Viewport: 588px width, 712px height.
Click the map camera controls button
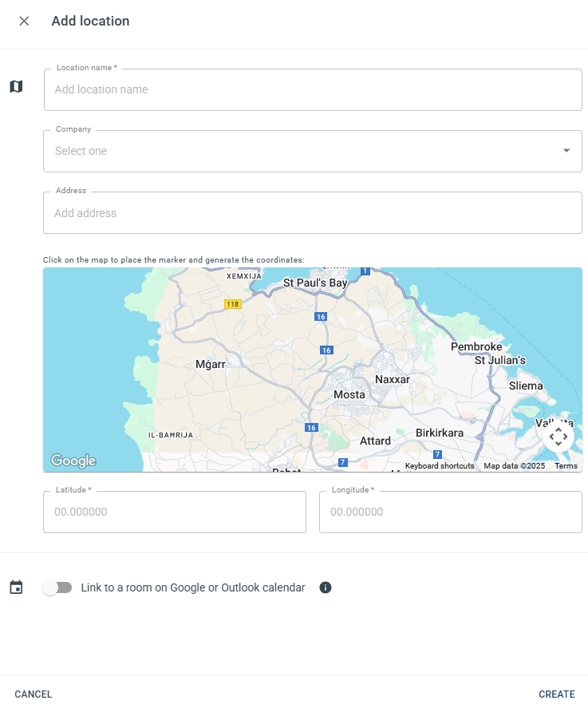[x=558, y=437]
